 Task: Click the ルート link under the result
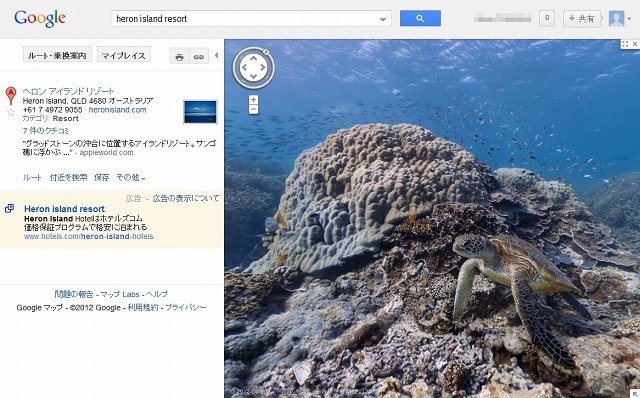point(32,177)
